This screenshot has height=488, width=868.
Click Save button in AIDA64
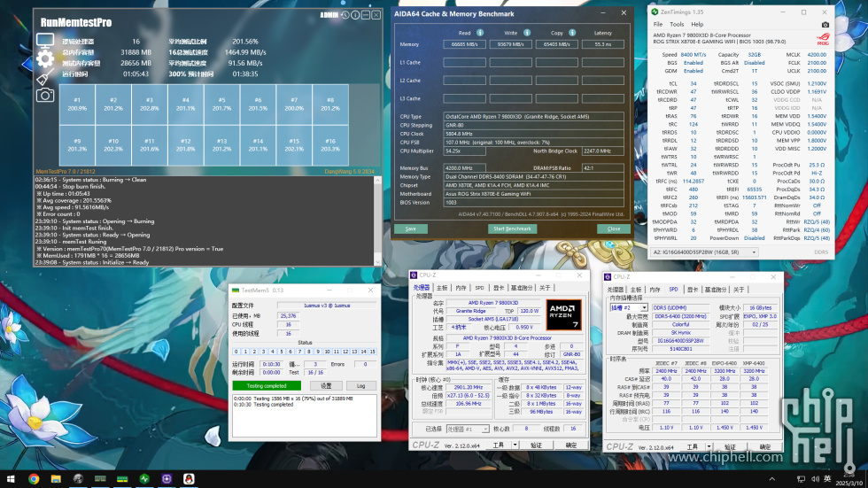pyautogui.click(x=410, y=229)
